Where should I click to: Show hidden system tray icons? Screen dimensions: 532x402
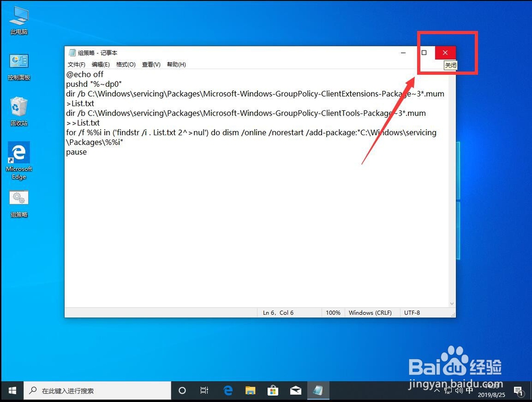click(437, 390)
